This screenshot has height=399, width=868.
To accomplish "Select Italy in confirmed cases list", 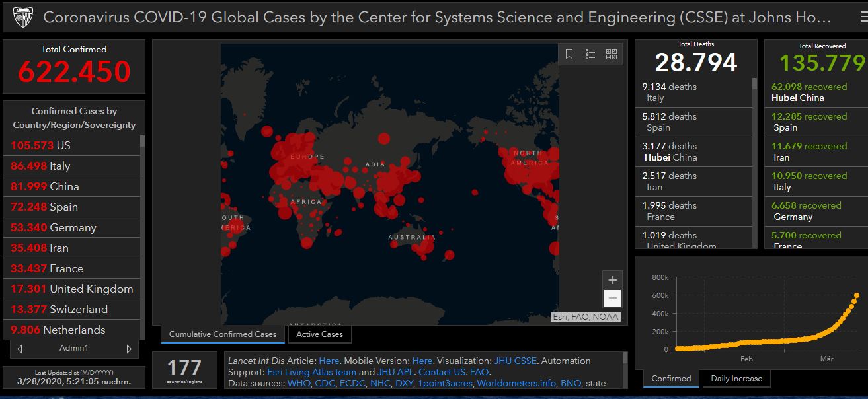I will 59,166.
